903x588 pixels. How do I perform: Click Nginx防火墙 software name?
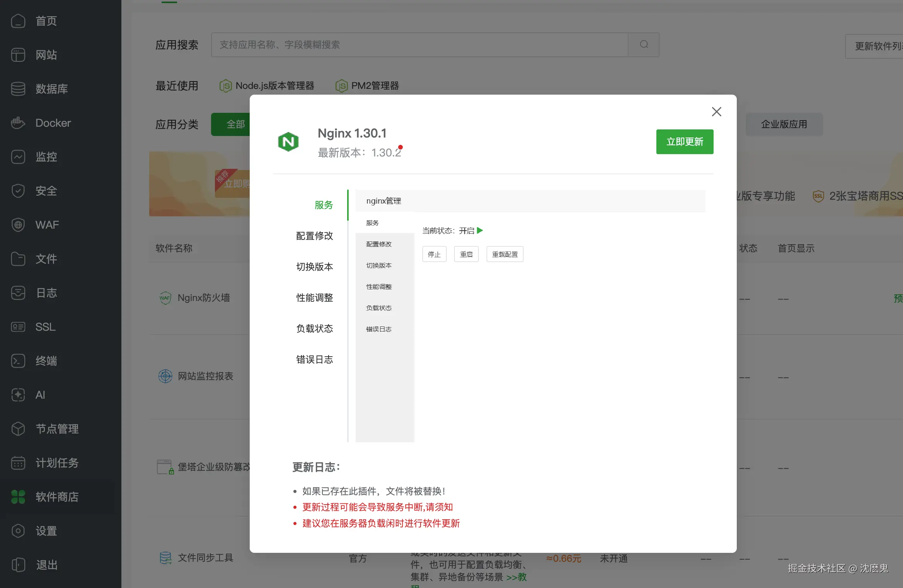point(204,298)
